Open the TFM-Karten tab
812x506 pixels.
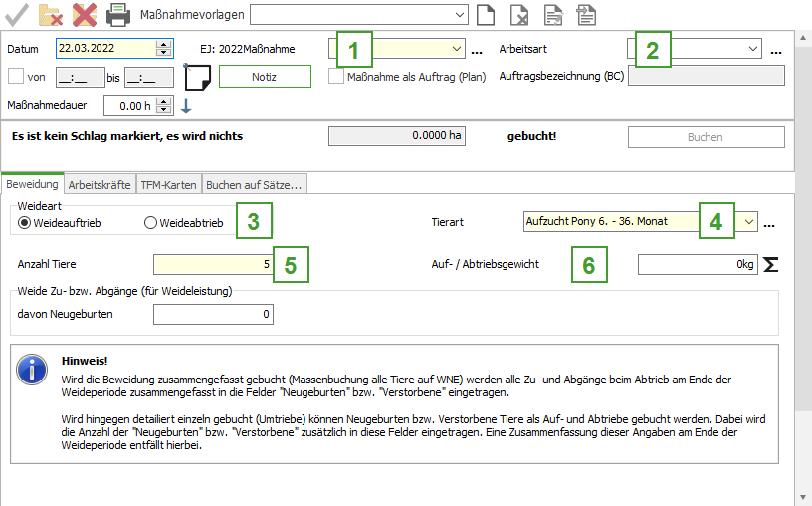click(x=168, y=184)
